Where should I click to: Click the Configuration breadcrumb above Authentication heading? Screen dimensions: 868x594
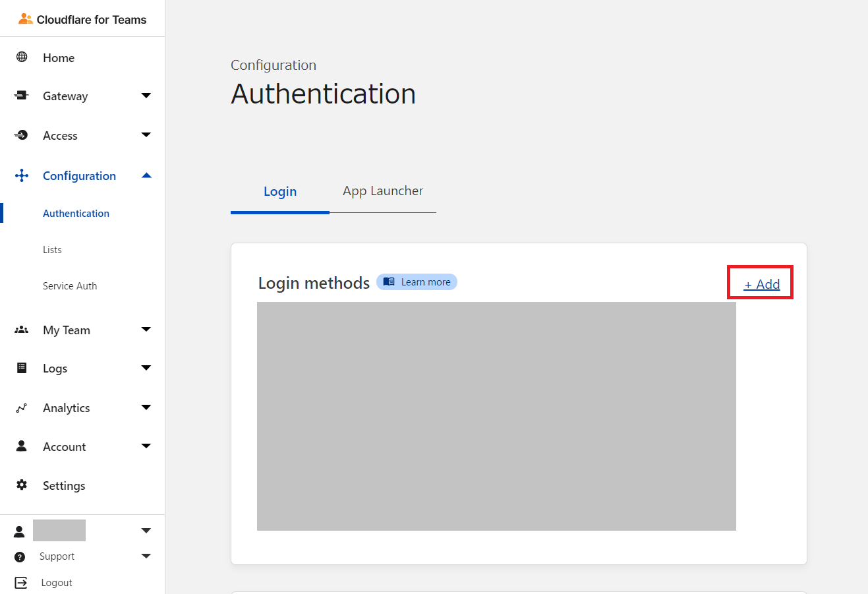274,65
